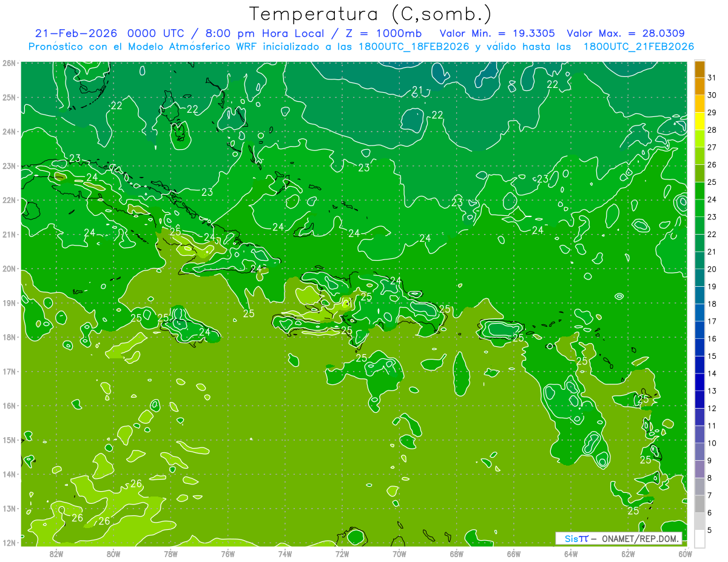Select the 'Valor Min. = 19.3305' value
728x562 pixels.
497,33
